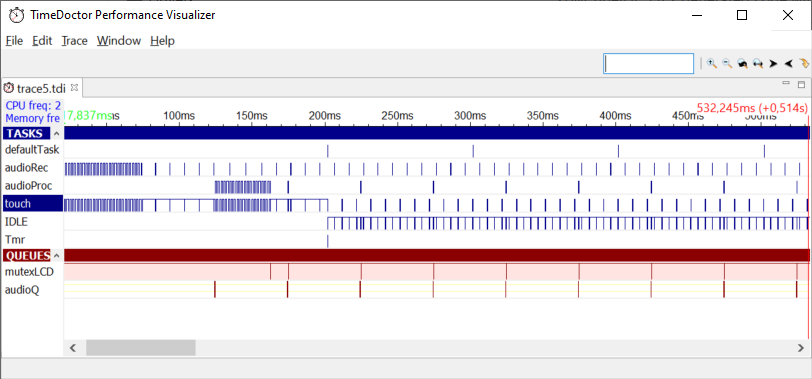Select the highlighted touch row label
The image size is (812, 379).
(33, 203)
